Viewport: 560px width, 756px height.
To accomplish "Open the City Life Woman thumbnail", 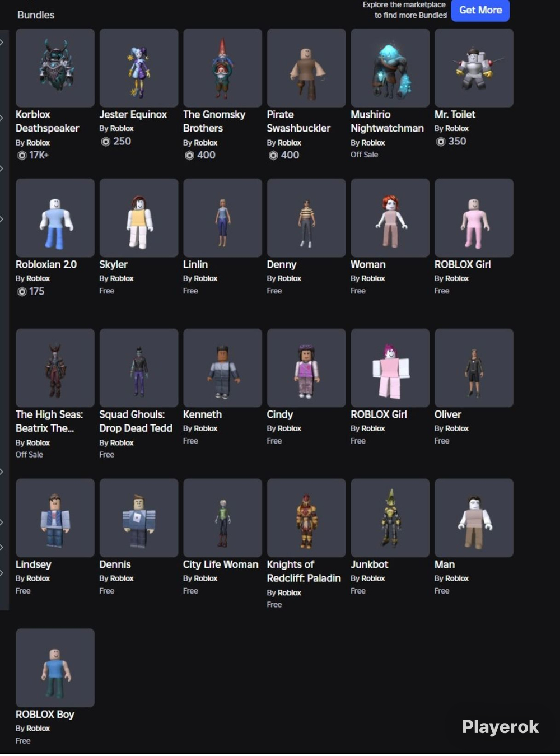I will click(x=222, y=518).
